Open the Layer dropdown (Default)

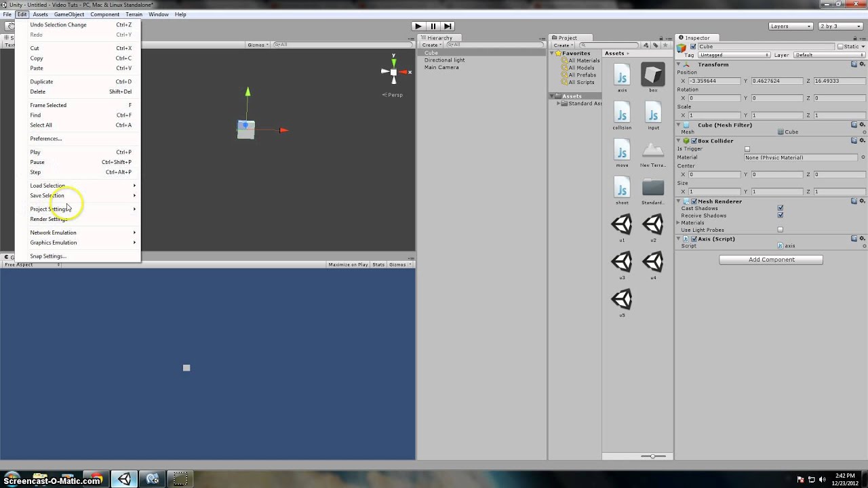[829, 55]
